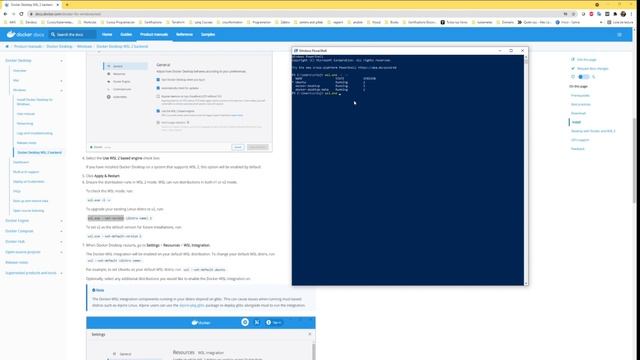Show more bookmarks with the overflow chevron
Viewport: 640px width, 360px height.
coord(601,22)
